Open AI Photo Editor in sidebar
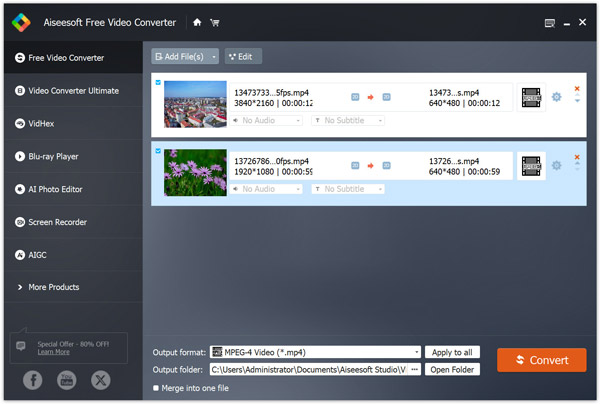This screenshot has width=600, height=404. [73, 189]
